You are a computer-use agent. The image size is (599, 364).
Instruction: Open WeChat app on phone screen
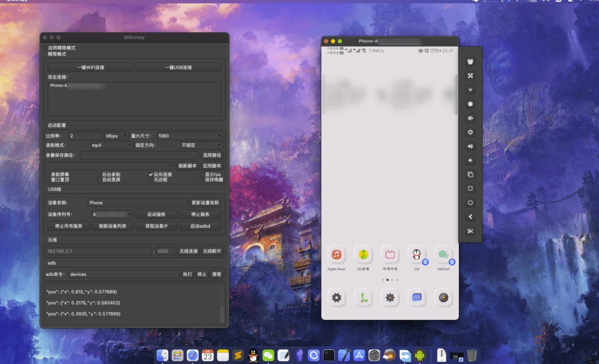point(444,255)
